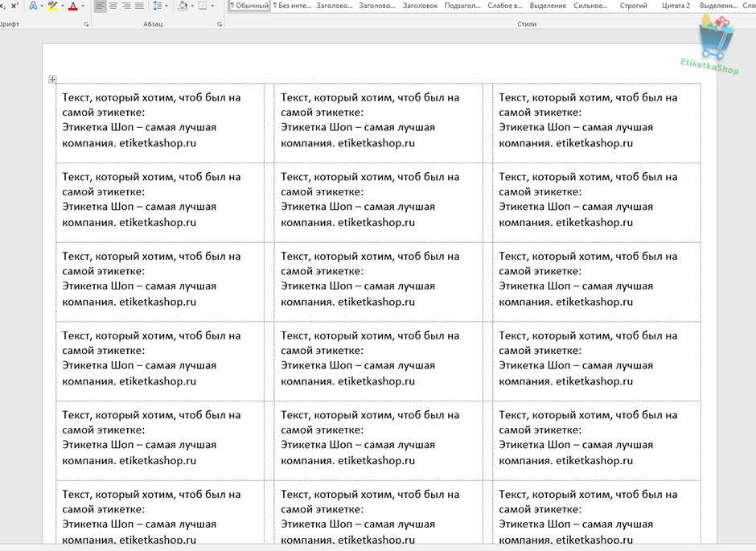This screenshot has width=756, height=551.
Task: Apply yellow text highlight color
Action: 53,6
